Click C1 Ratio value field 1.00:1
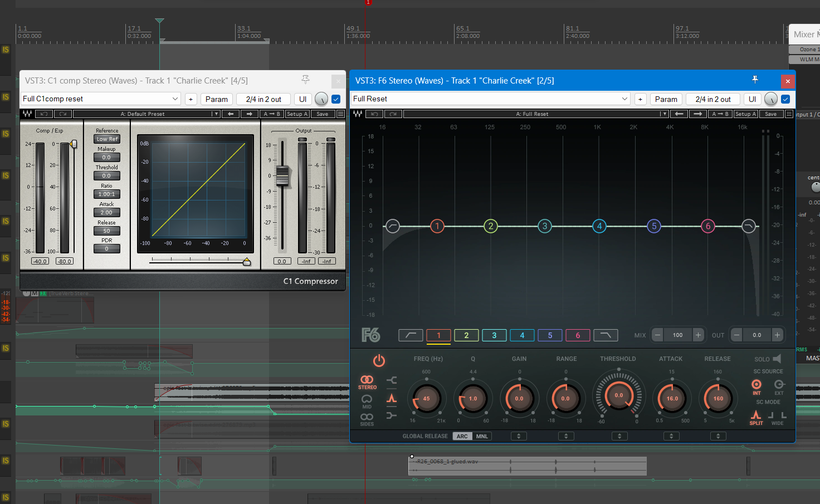 (x=106, y=194)
